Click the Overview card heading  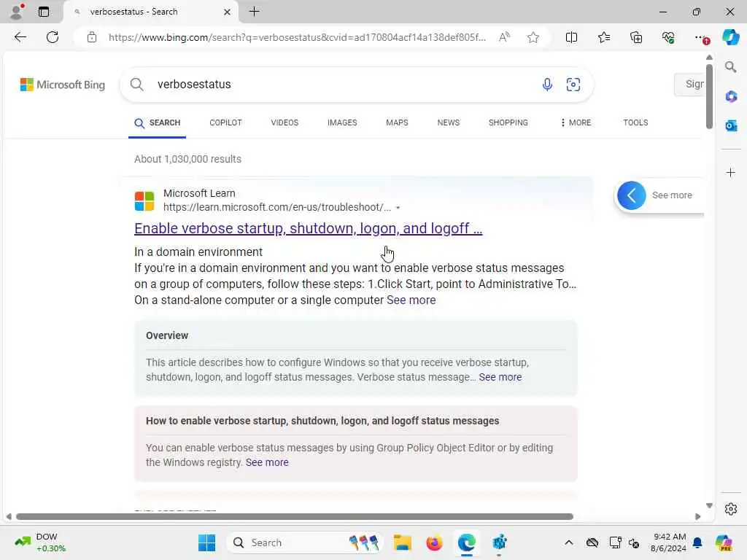point(167,335)
